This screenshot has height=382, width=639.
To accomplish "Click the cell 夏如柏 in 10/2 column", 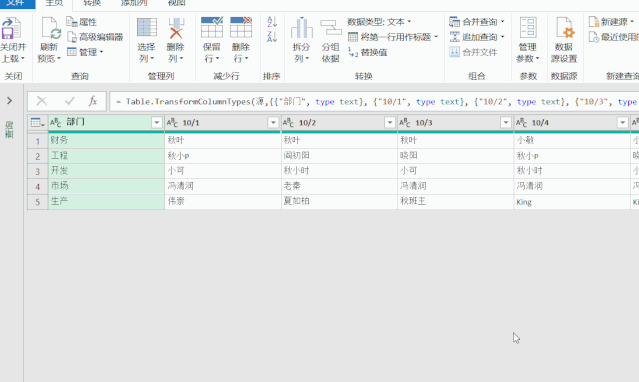I will coord(339,201).
